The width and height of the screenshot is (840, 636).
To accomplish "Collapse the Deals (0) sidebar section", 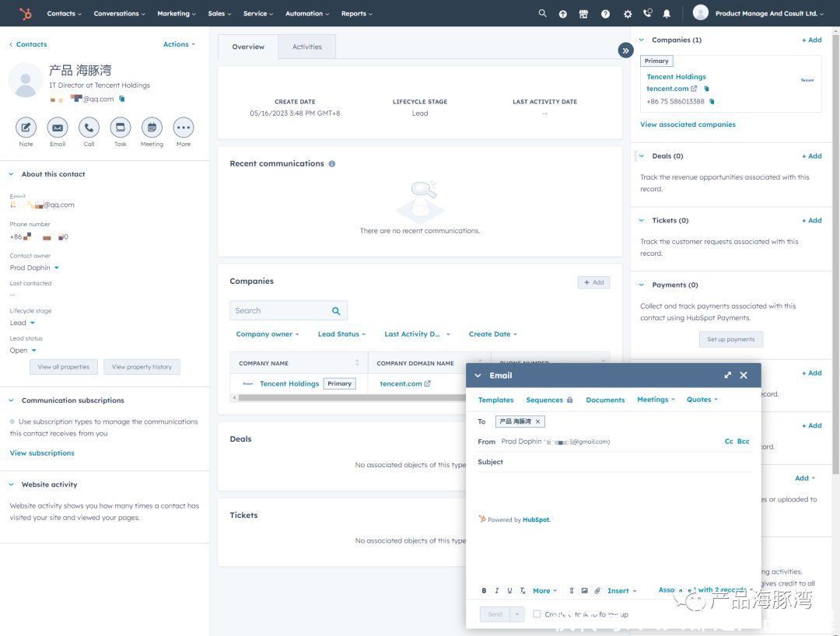I will point(641,156).
